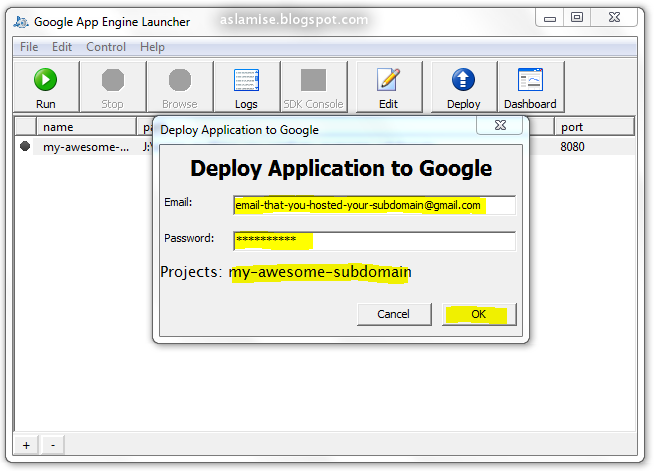Open the Control menu
This screenshot has width=654, height=471.
pyautogui.click(x=106, y=47)
